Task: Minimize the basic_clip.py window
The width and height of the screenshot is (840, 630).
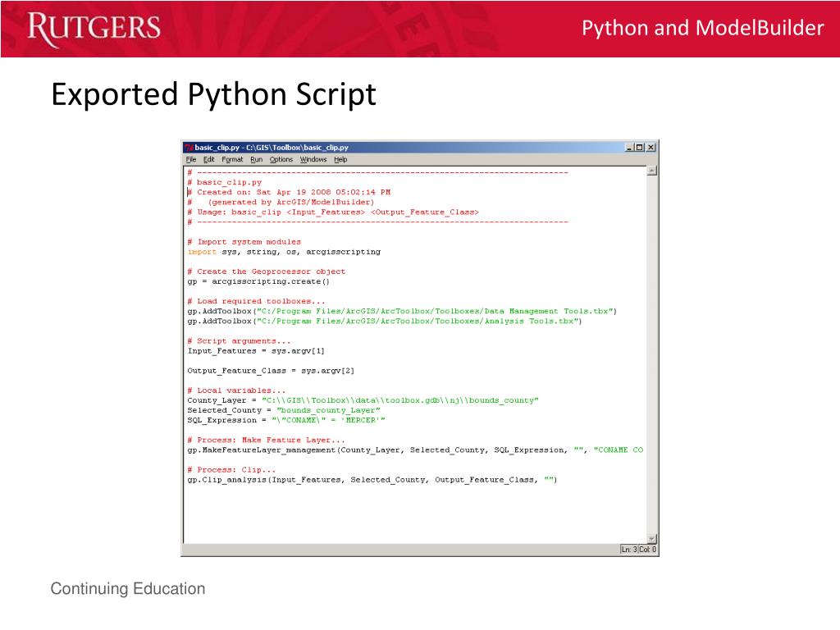Action: tap(629, 148)
